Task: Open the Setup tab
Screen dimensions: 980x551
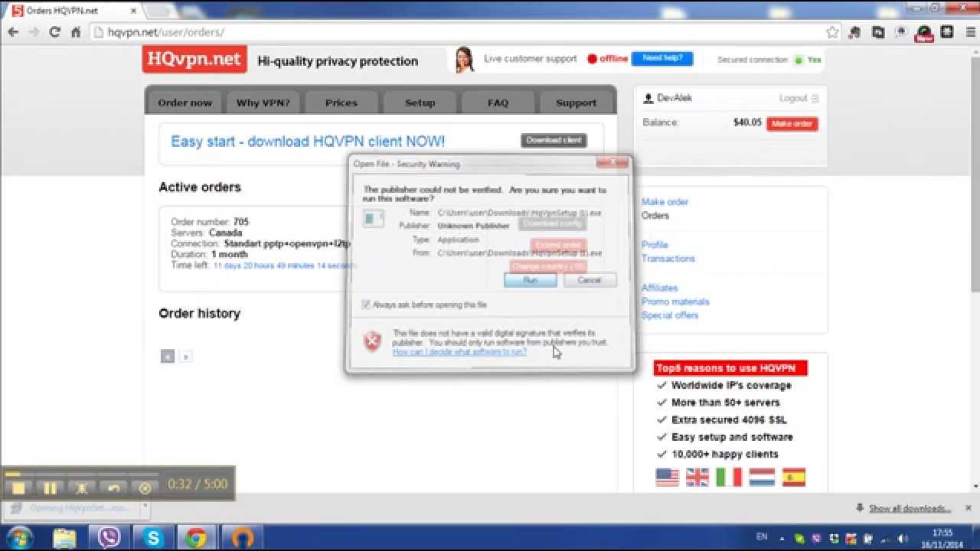Action: pos(420,103)
